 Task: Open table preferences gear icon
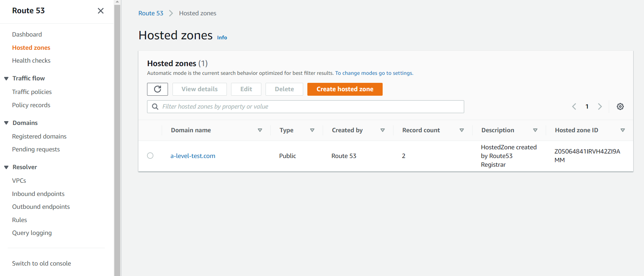tap(620, 107)
